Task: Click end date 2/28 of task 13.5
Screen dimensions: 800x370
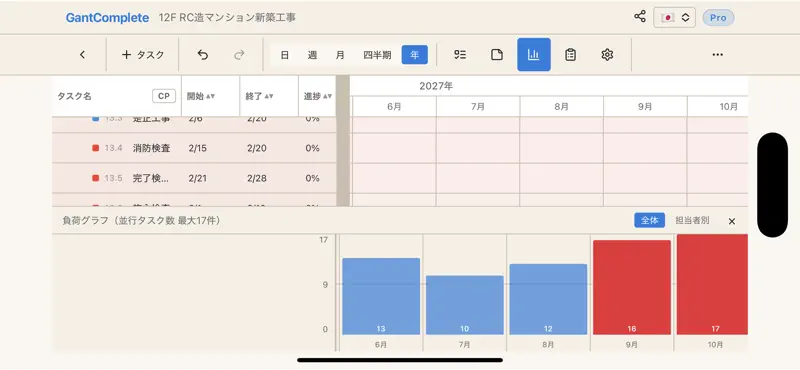Action: pos(256,178)
